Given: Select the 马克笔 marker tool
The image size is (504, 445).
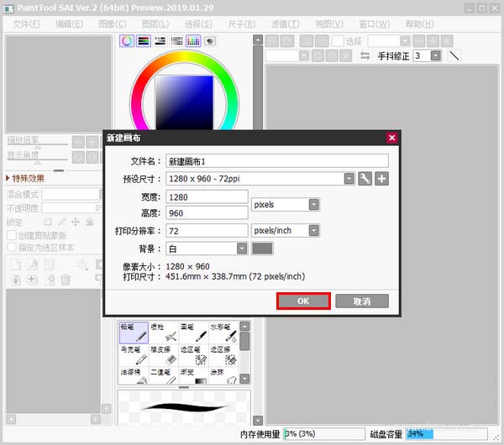Looking at the screenshot, I should coord(134,354).
